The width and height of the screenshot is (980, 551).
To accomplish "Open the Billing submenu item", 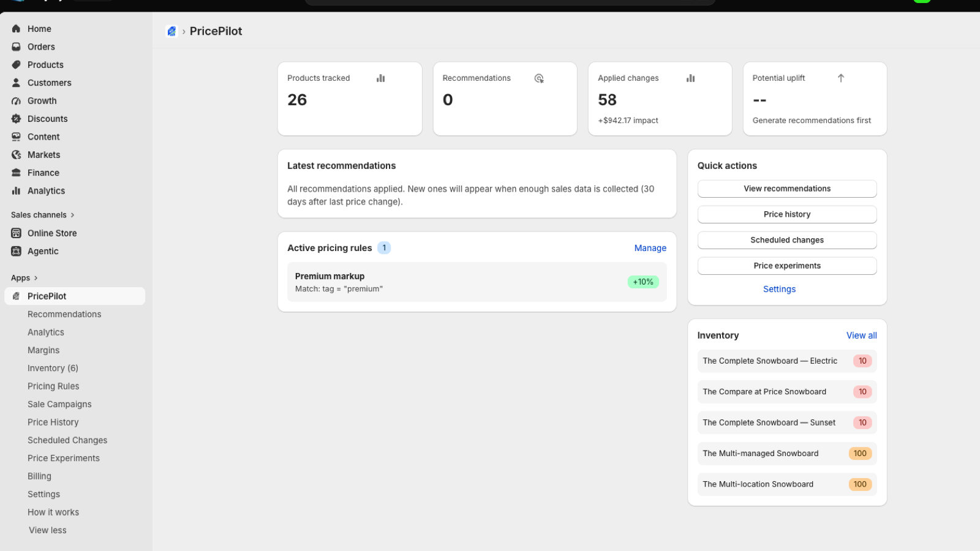I will [39, 476].
